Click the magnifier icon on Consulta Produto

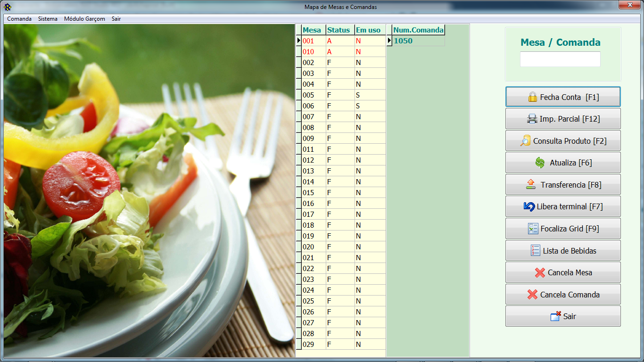(525, 141)
